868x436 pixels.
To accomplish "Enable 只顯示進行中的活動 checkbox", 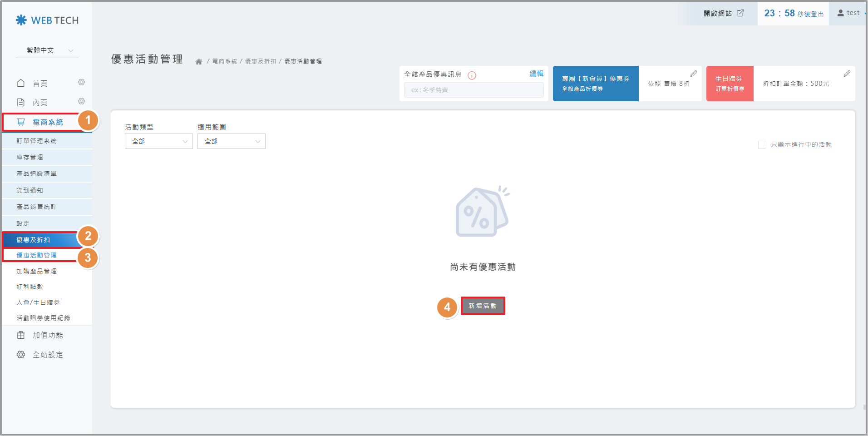I will [762, 145].
